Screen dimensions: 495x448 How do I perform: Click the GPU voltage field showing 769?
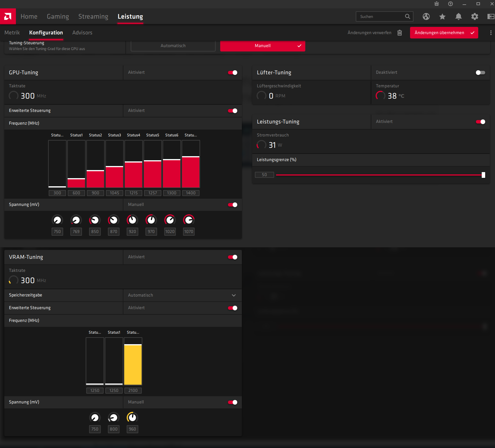click(76, 232)
